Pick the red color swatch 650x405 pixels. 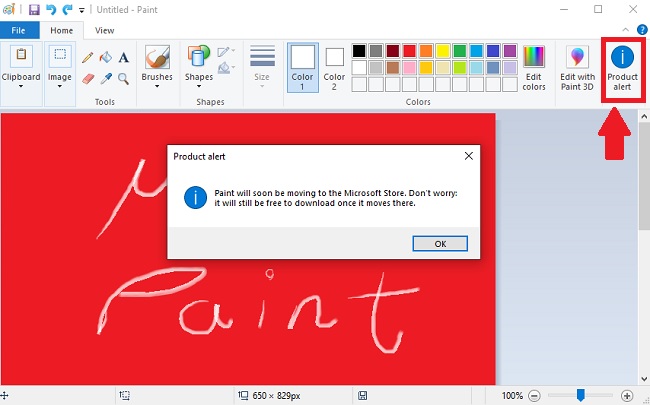409,51
